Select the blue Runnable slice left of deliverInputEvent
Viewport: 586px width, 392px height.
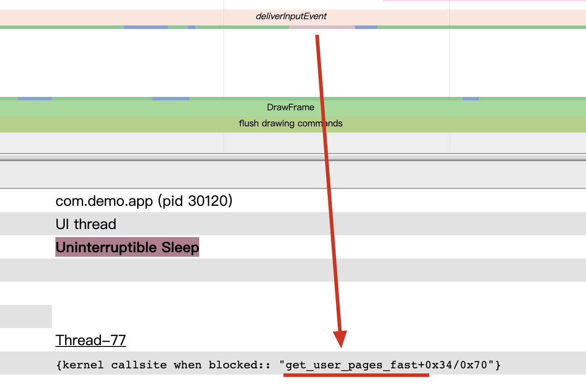pos(145,28)
